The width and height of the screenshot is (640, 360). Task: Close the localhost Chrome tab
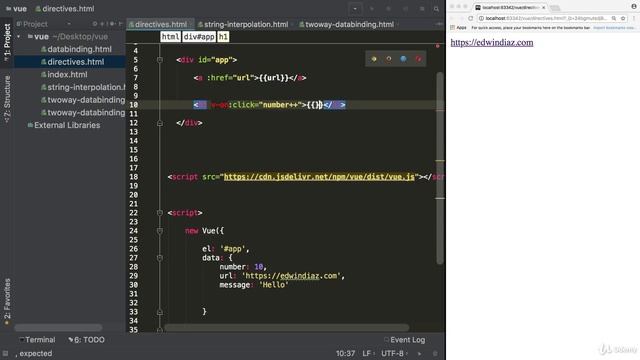click(x=543, y=7)
